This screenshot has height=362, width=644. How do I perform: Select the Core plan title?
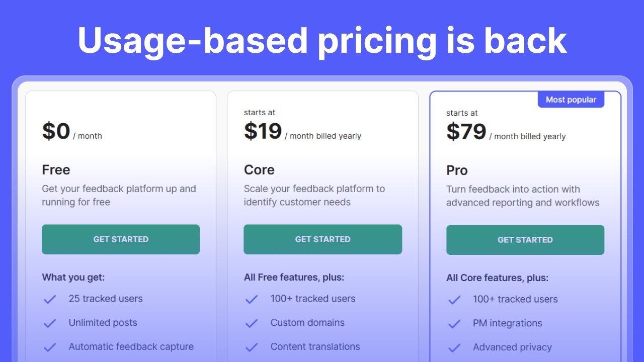pyautogui.click(x=259, y=170)
